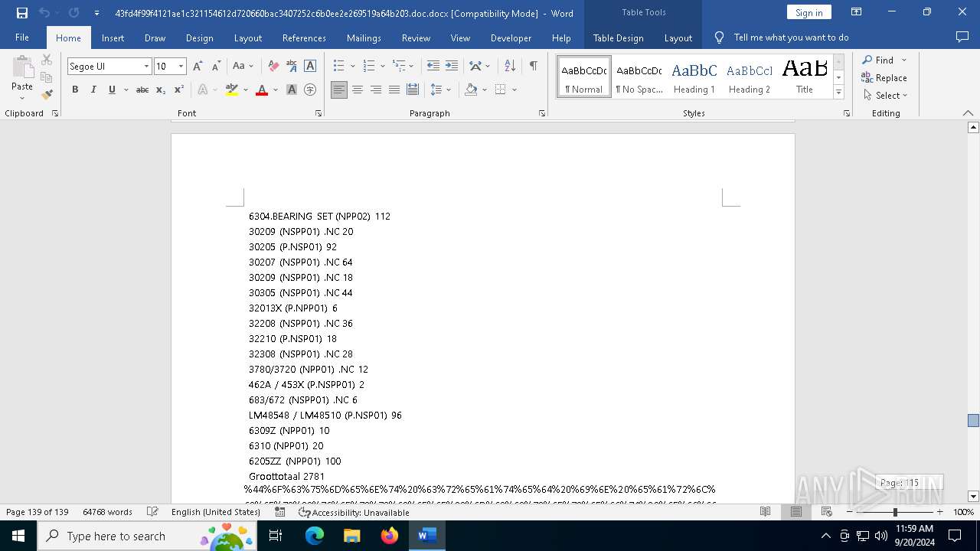Toggle Show/Hide paragraph marks
The image size is (980, 551).
point(533,67)
